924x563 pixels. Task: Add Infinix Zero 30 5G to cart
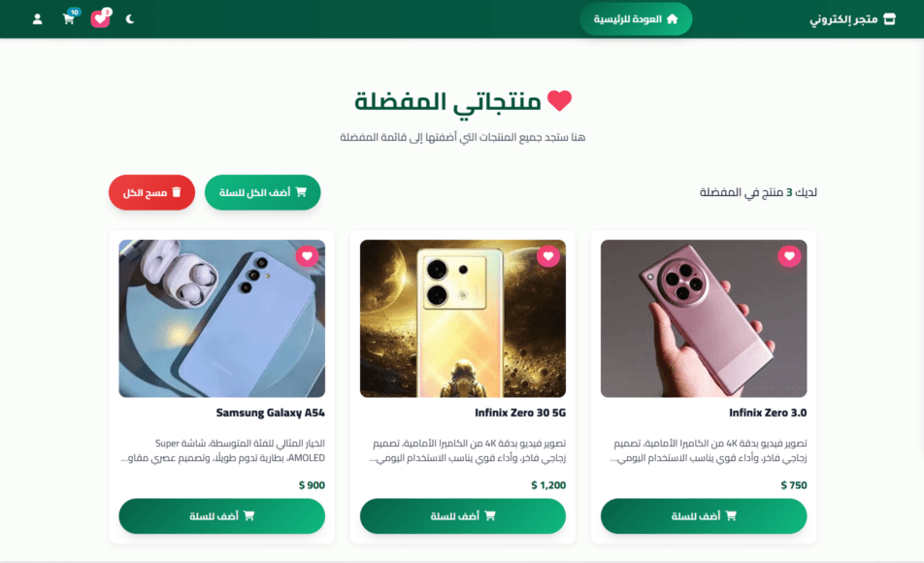point(463,515)
